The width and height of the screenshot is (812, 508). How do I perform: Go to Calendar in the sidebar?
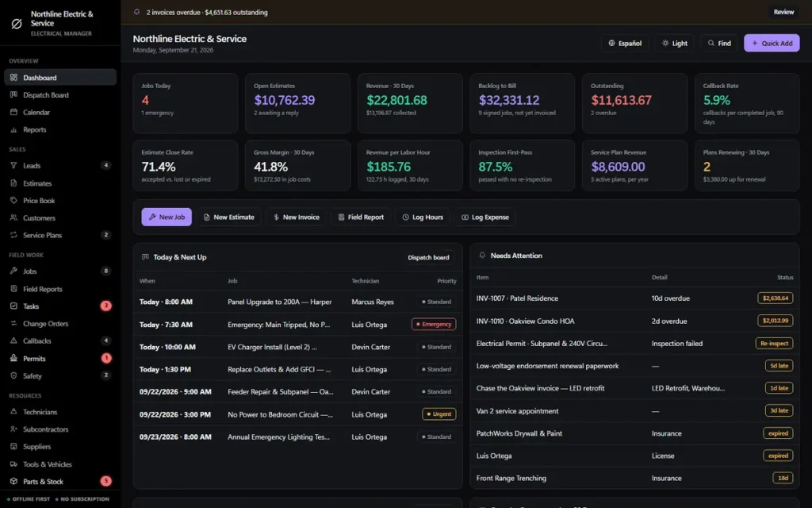(x=60, y=112)
